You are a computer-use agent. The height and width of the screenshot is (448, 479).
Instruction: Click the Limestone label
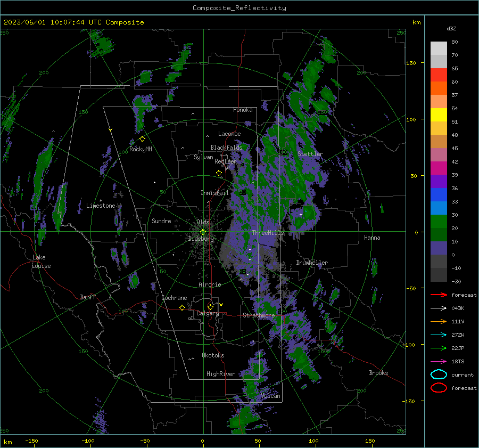(x=101, y=206)
